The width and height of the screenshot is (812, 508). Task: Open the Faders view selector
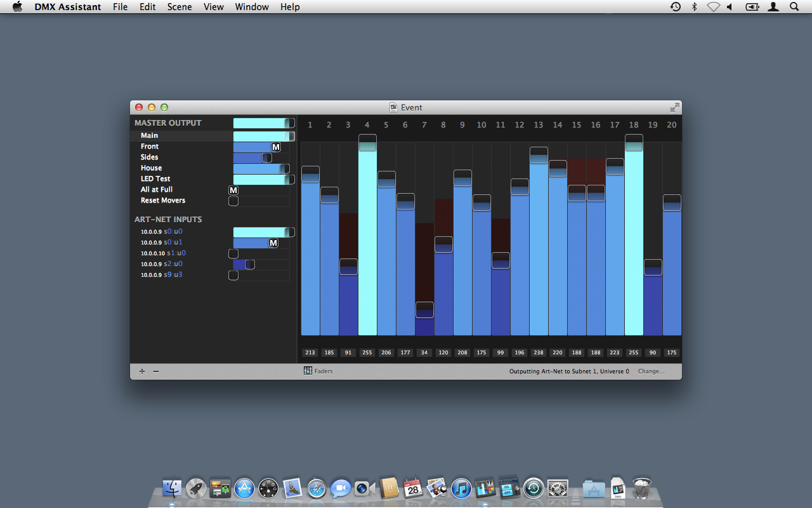pyautogui.click(x=318, y=371)
